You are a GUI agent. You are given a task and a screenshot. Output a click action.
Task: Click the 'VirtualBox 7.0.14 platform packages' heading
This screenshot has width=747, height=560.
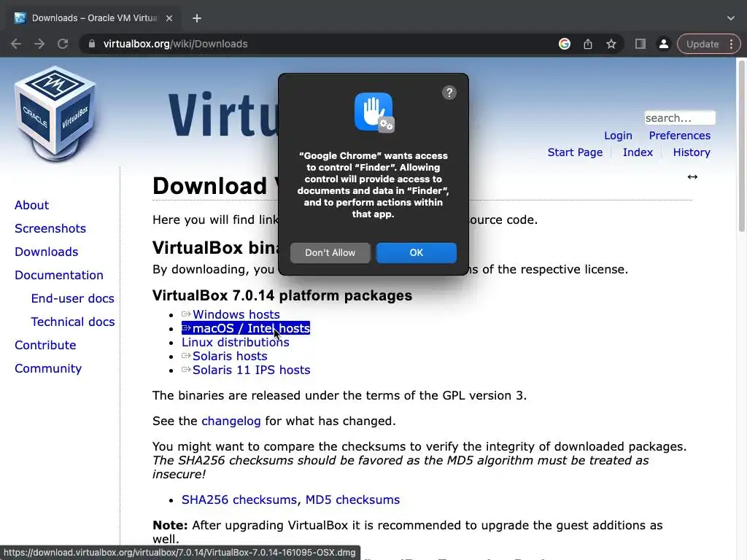pos(282,295)
